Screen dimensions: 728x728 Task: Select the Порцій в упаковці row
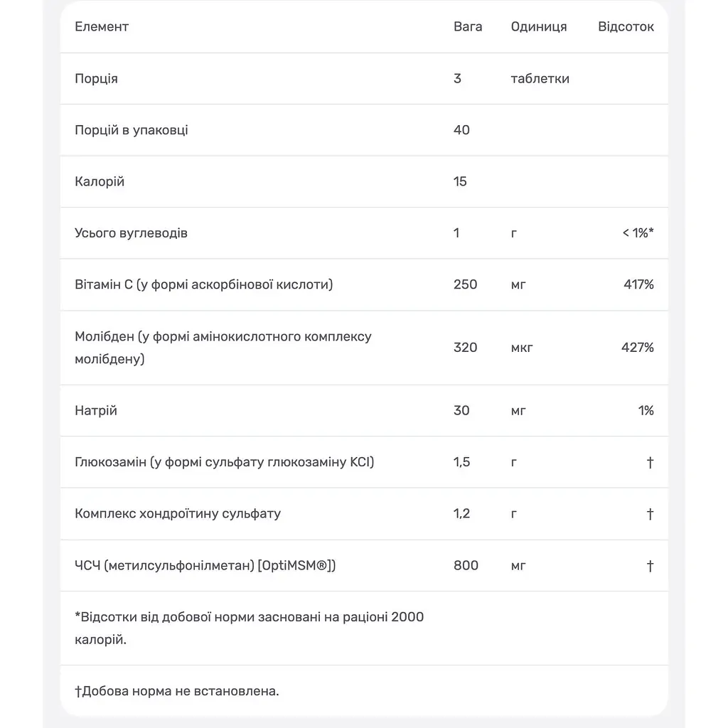(364, 130)
